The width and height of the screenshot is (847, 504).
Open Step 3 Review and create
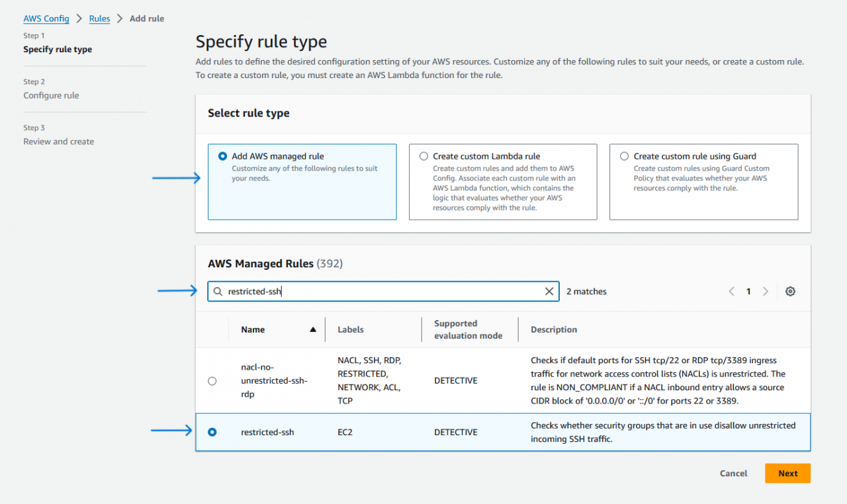(58, 141)
